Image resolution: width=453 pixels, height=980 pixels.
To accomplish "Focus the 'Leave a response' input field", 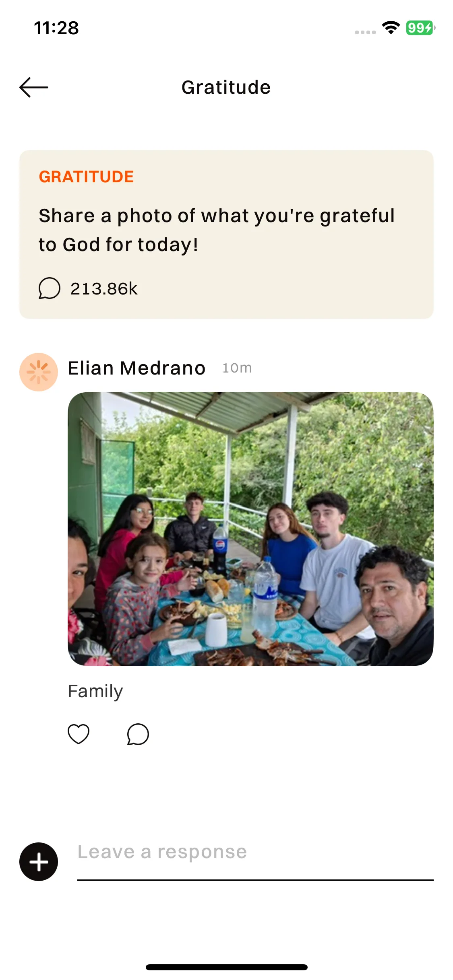I will [255, 861].
